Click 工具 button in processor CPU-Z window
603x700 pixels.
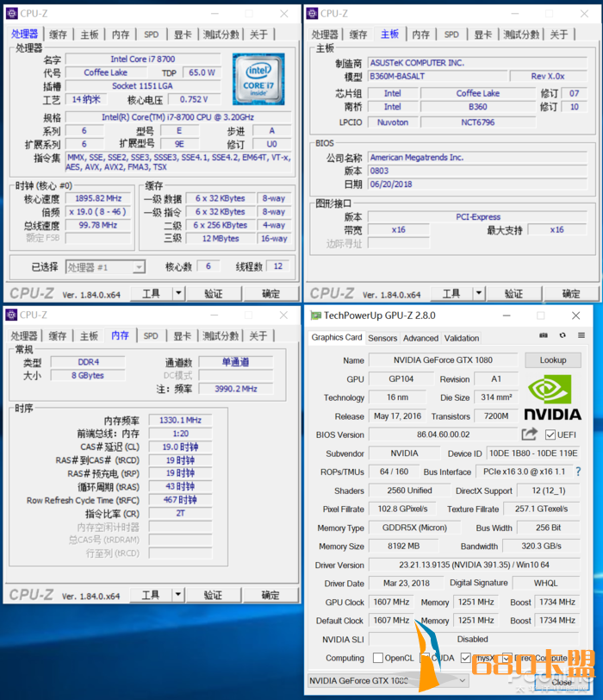(152, 293)
